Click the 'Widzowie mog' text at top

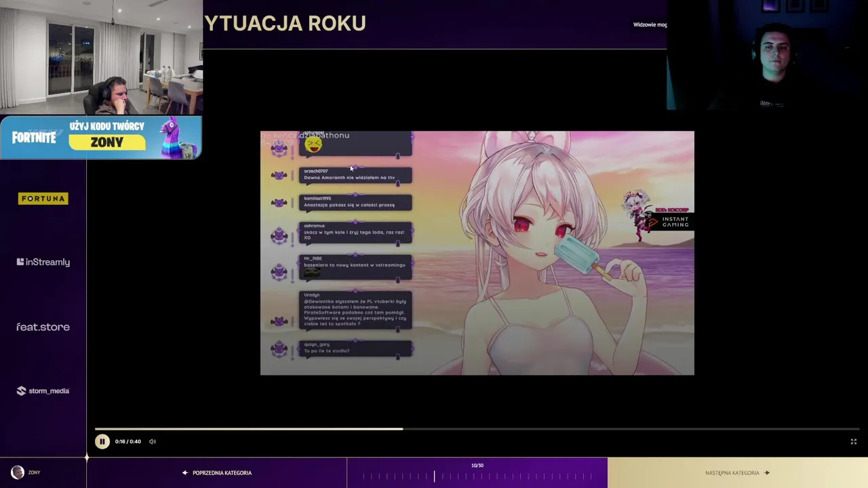click(x=650, y=25)
